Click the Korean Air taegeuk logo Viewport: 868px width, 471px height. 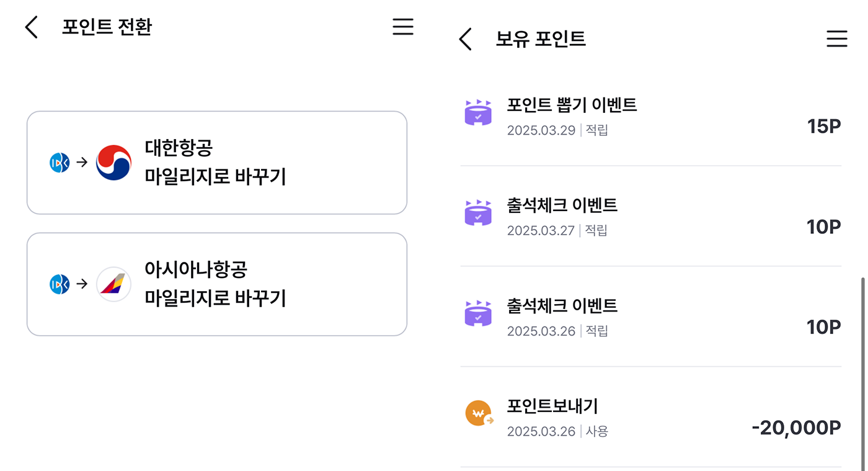pos(113,163)
